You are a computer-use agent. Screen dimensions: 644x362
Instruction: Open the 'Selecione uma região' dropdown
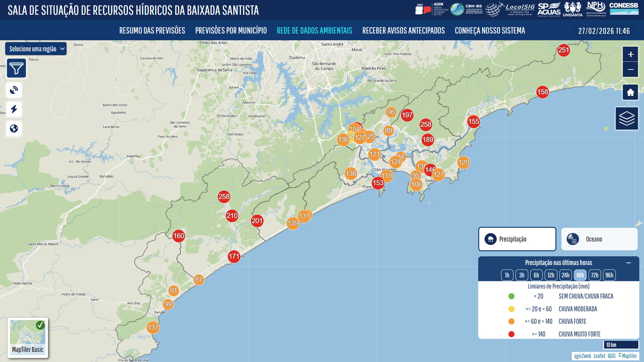pyautogui.click(x=36, y=49)
